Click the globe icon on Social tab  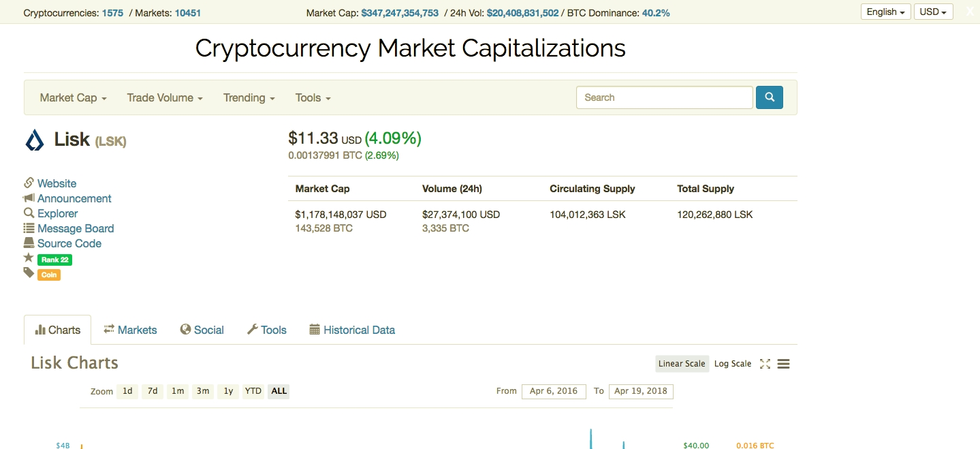coord(185,330)
